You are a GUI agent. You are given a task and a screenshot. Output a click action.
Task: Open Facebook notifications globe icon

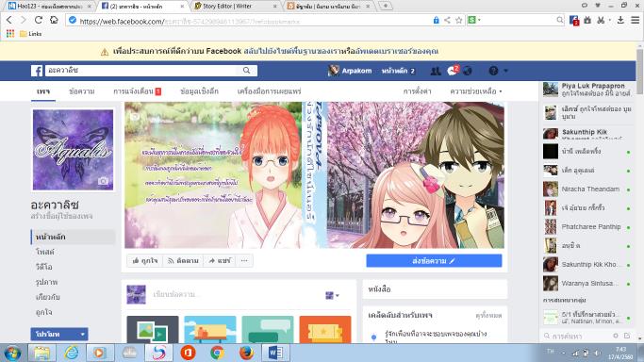coord(468,71)
